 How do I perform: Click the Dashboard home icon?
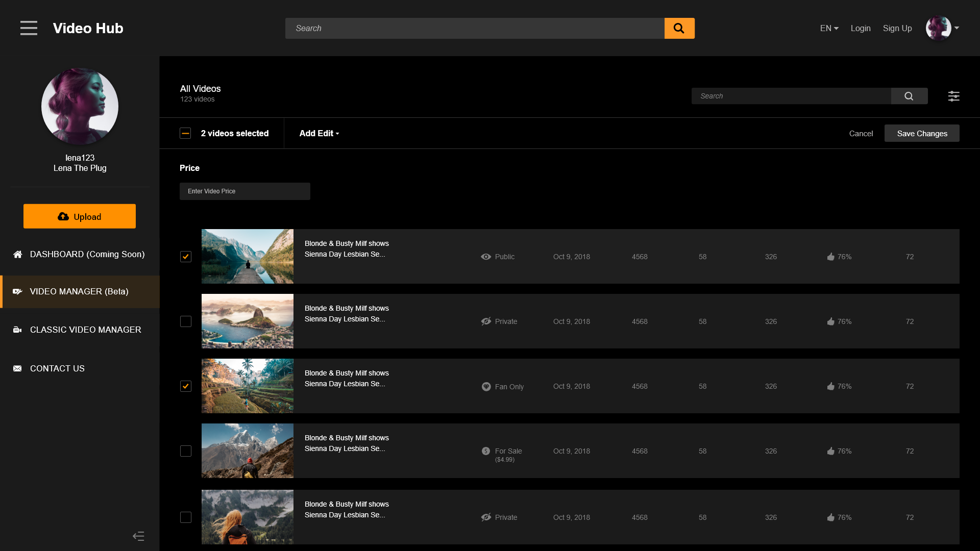(x=18, y=254)
